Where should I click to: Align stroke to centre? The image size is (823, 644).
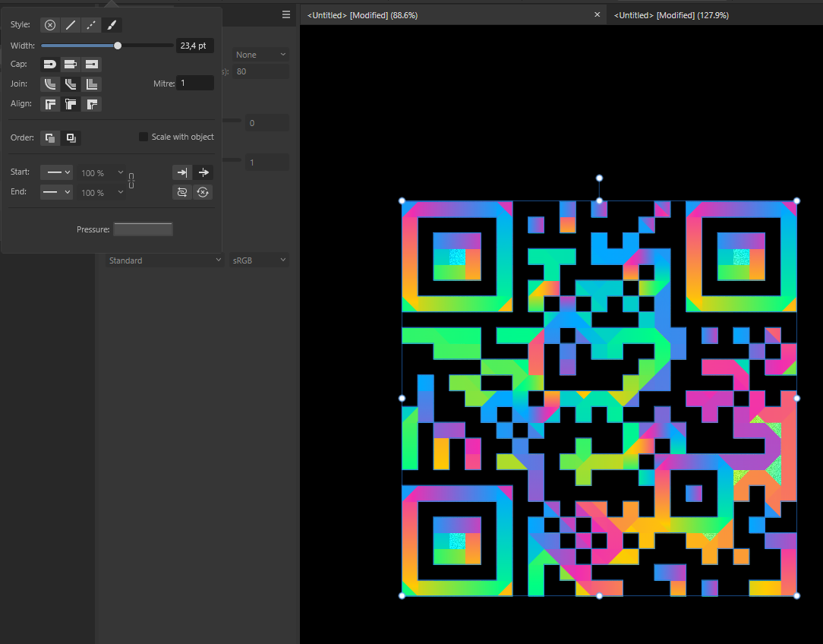click(x=50, y=105)
